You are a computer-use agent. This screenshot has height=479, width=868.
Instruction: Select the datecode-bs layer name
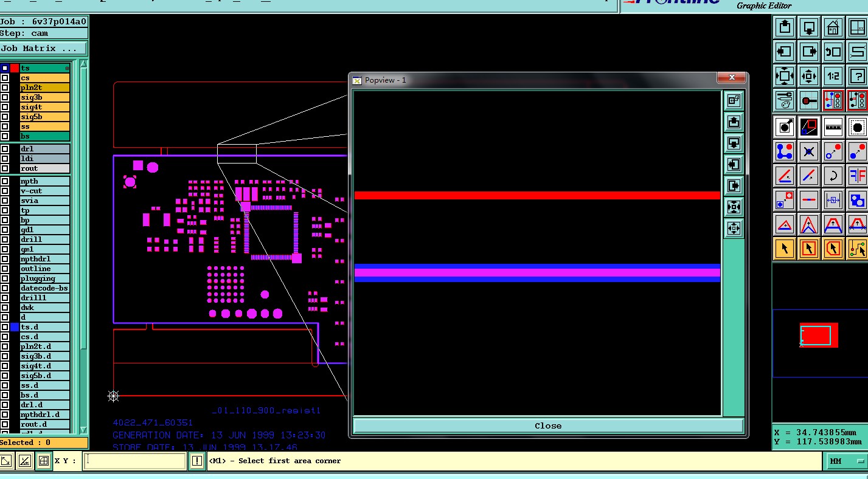[45, 288]
